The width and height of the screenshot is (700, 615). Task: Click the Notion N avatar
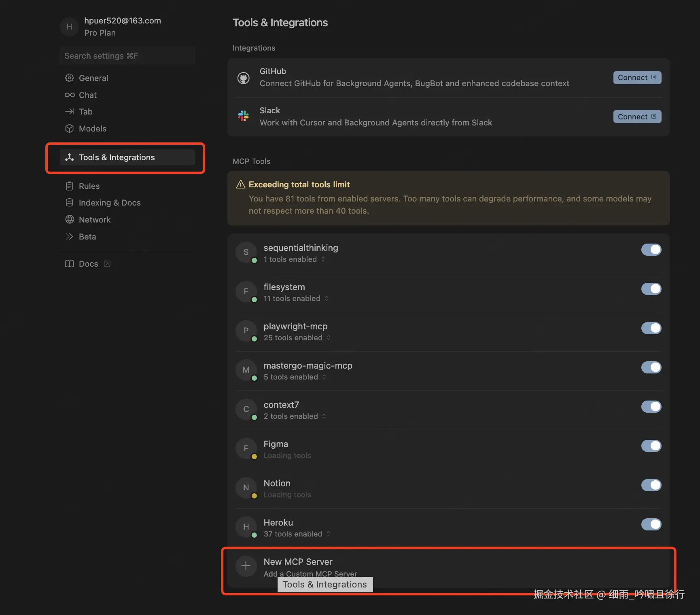pyautogui.click(x=246, y=488)
